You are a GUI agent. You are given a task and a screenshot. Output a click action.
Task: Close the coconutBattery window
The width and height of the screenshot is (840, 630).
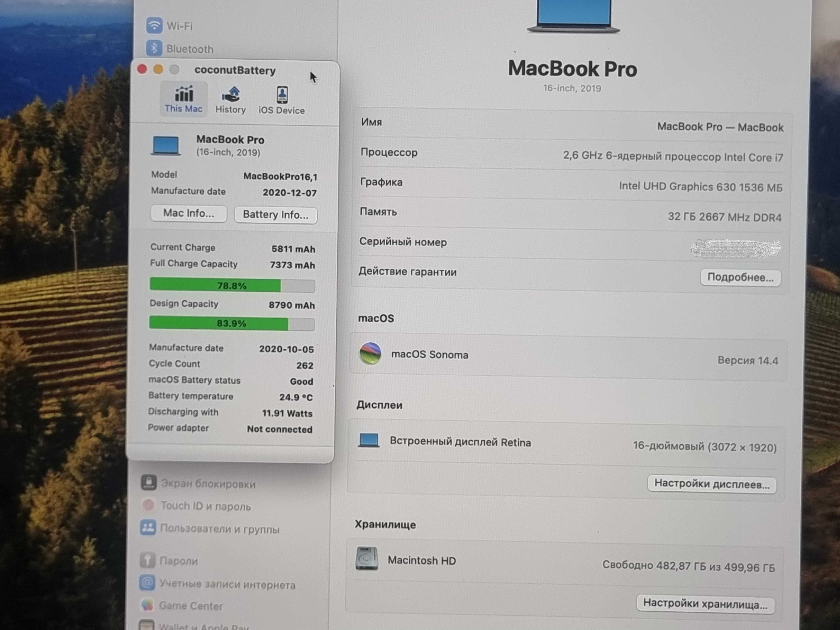point(142,69)
